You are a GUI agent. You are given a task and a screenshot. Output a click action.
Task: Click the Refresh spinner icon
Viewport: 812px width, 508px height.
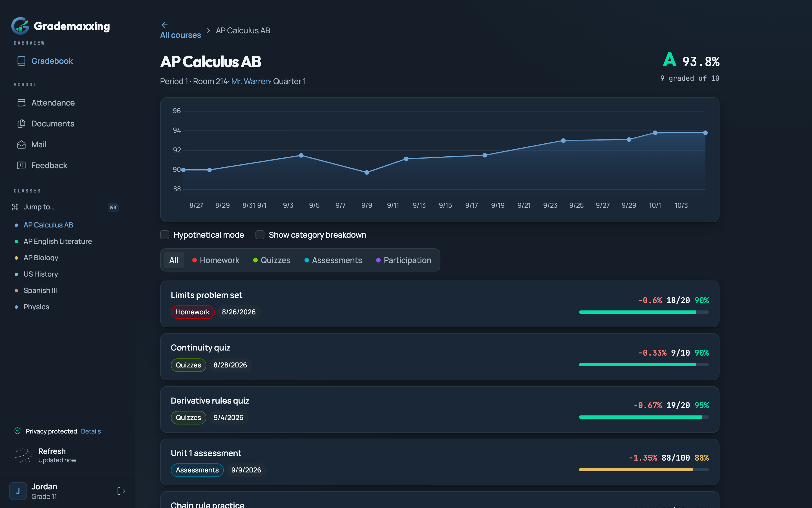tap(23, 455)
